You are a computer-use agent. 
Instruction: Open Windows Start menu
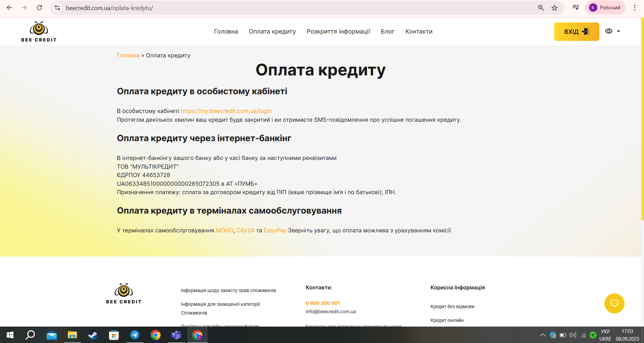click(10, 335)
